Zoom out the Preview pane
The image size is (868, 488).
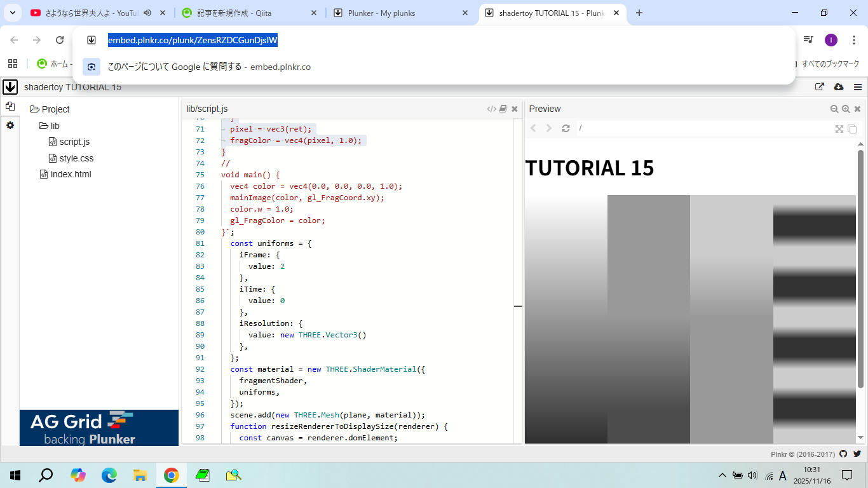[x=834, y=109]
